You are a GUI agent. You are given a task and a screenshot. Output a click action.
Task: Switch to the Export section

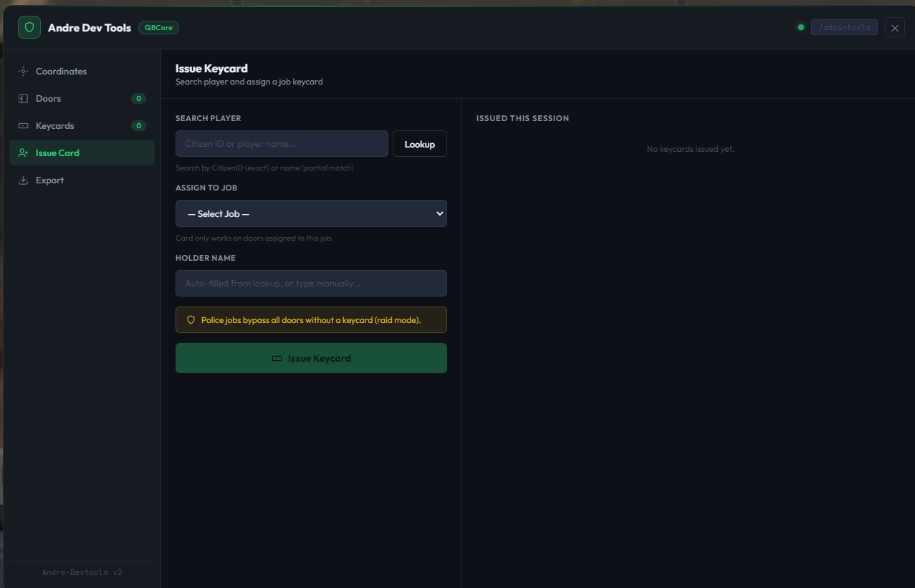[82, 180]
